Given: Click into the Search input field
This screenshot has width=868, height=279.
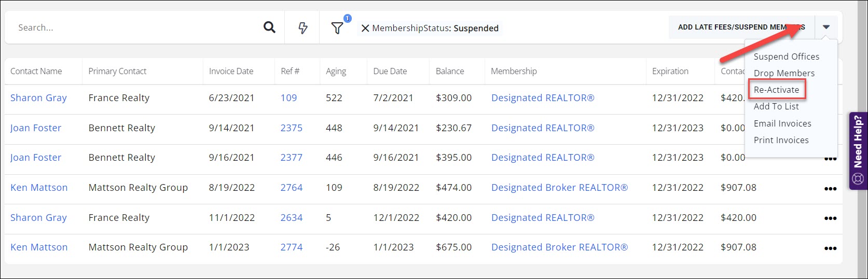Looking at the screenshot, I should 135,27.
